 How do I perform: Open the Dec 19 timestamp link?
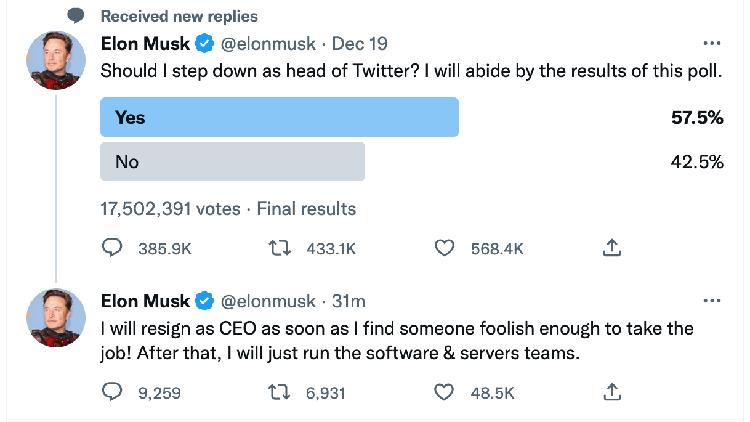[x=359, y=44]
